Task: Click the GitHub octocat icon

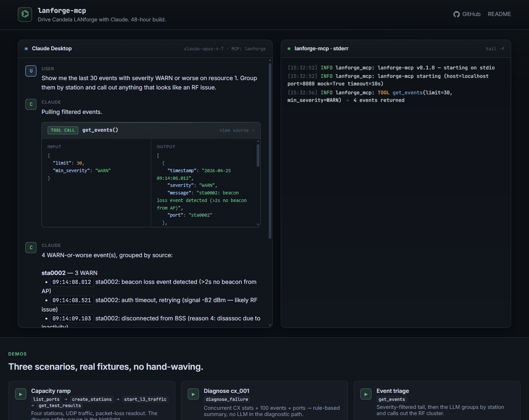Action: 456,14
